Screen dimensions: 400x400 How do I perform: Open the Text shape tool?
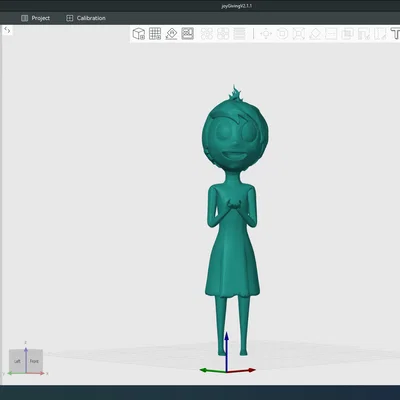395,34
